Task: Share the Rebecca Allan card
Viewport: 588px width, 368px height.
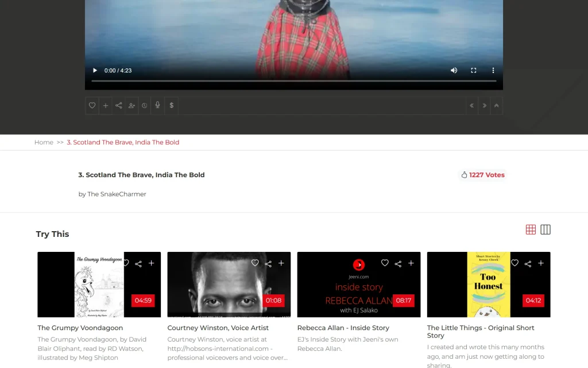Action: [x=398, y=263]
